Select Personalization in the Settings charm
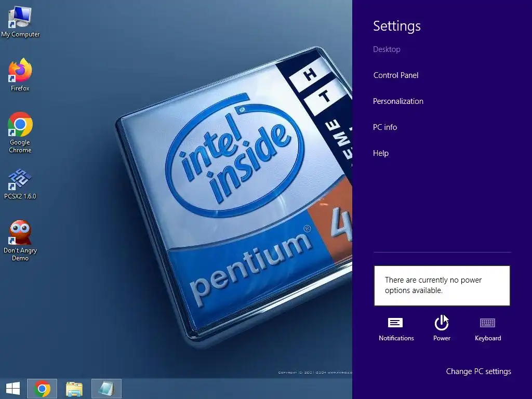Image resolution: width=532 pixels, height=399 pixels. [x=398, y=101]
